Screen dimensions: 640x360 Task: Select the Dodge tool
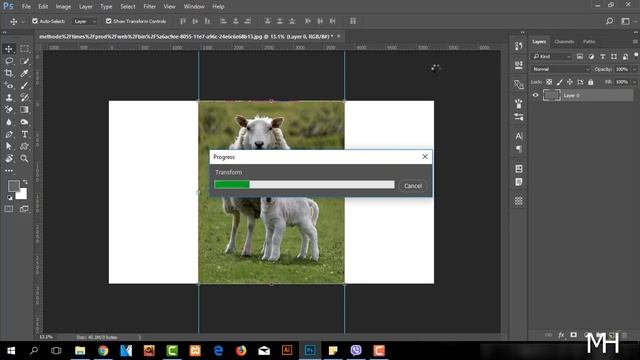[x=24, y=122]
